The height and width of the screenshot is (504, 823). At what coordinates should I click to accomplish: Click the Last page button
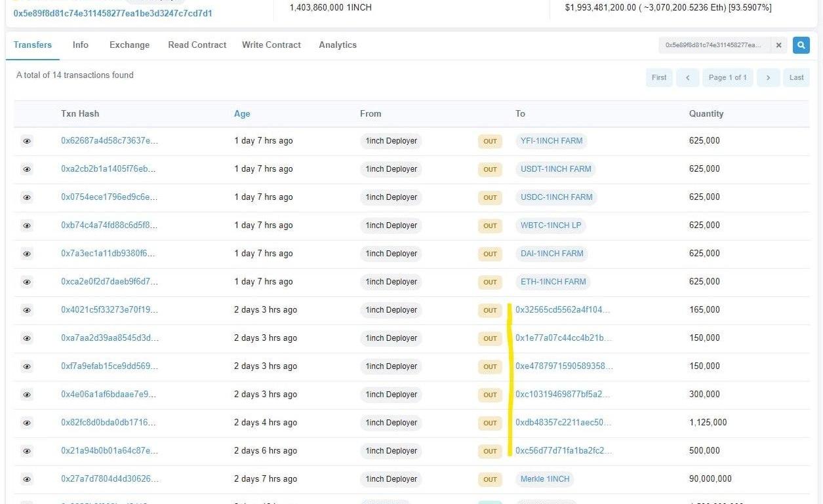[x=796, y=77]
